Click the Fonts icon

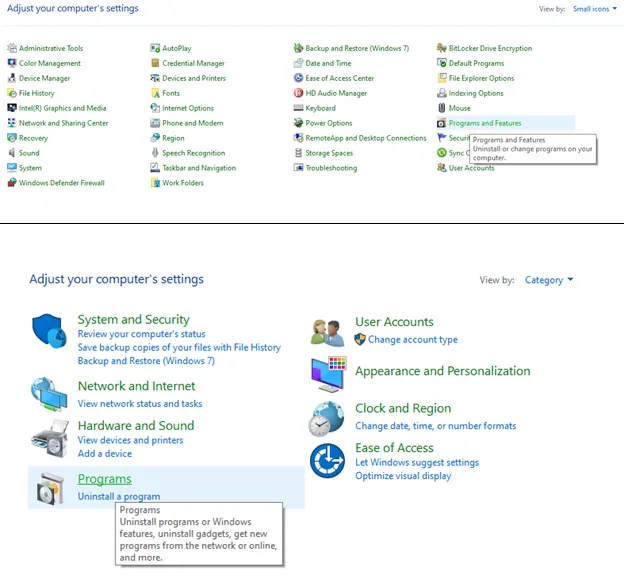click(x=155, y=93)
